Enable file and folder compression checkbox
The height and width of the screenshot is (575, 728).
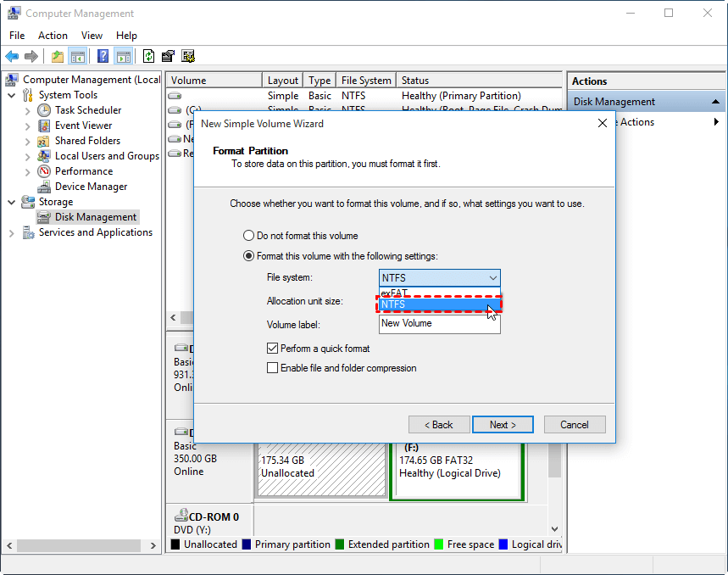273,368
